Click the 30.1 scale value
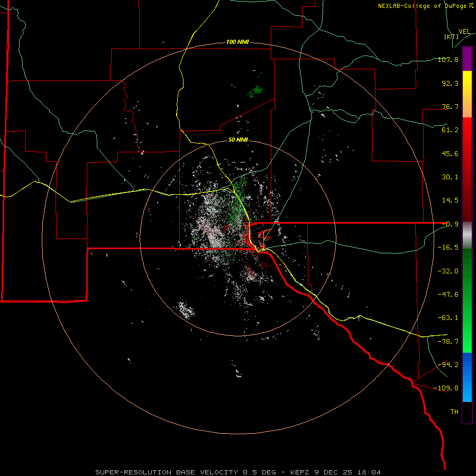Screen dimensions: 476x476 [450, 177]
